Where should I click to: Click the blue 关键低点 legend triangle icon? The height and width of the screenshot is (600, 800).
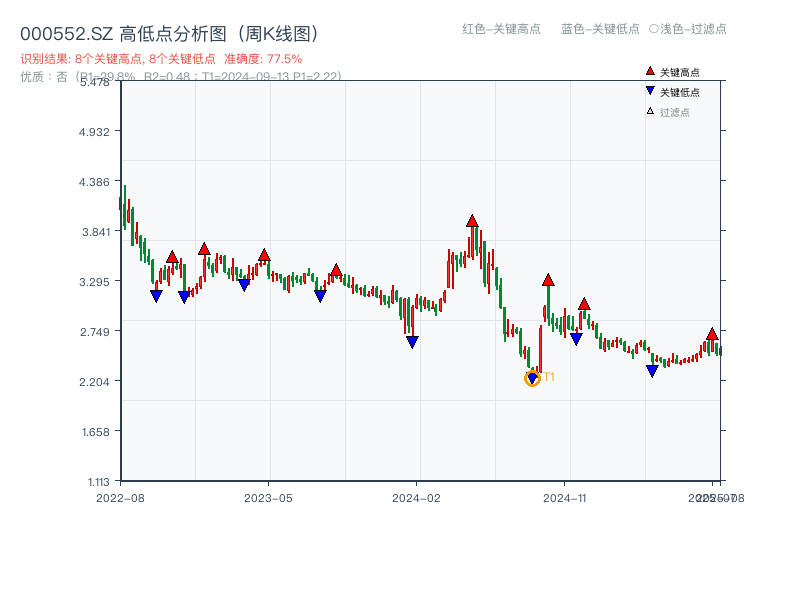click(x=650, y=92)
